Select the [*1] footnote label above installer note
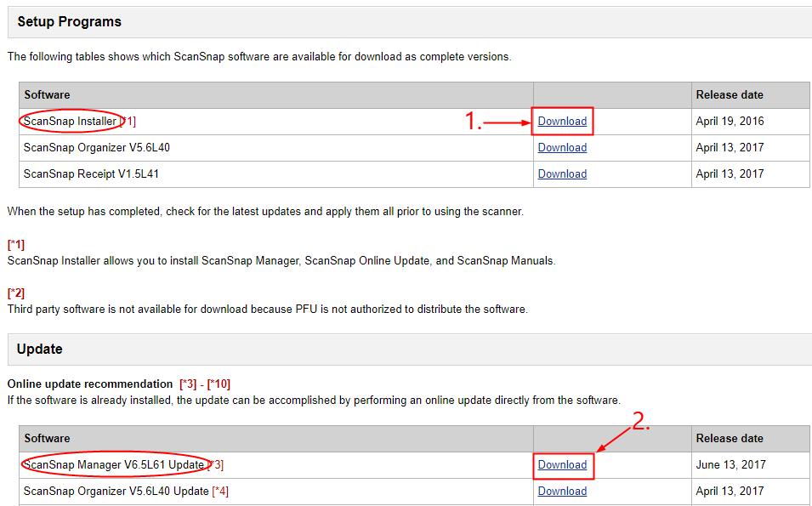 coord(16,245)
